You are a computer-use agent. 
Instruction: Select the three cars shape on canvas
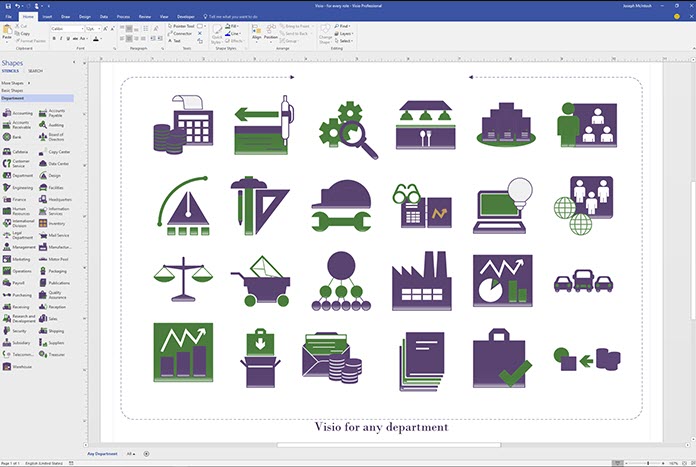[584, 281]
